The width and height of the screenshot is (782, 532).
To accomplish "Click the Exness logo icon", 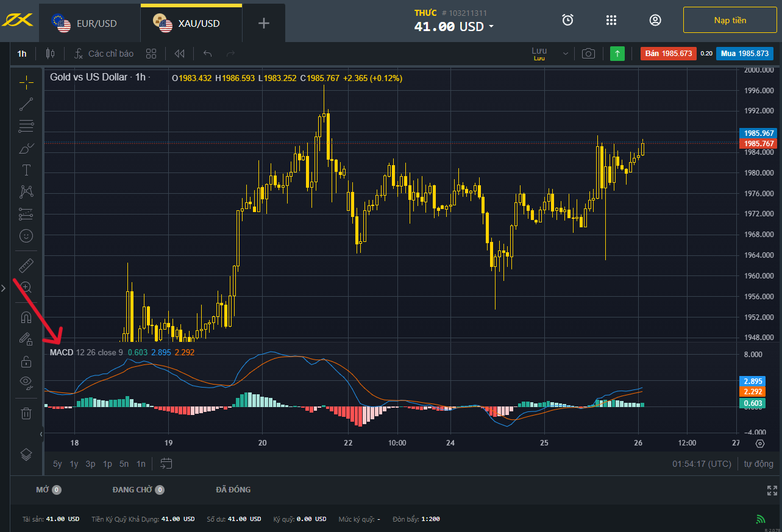I will pos(16,21).
